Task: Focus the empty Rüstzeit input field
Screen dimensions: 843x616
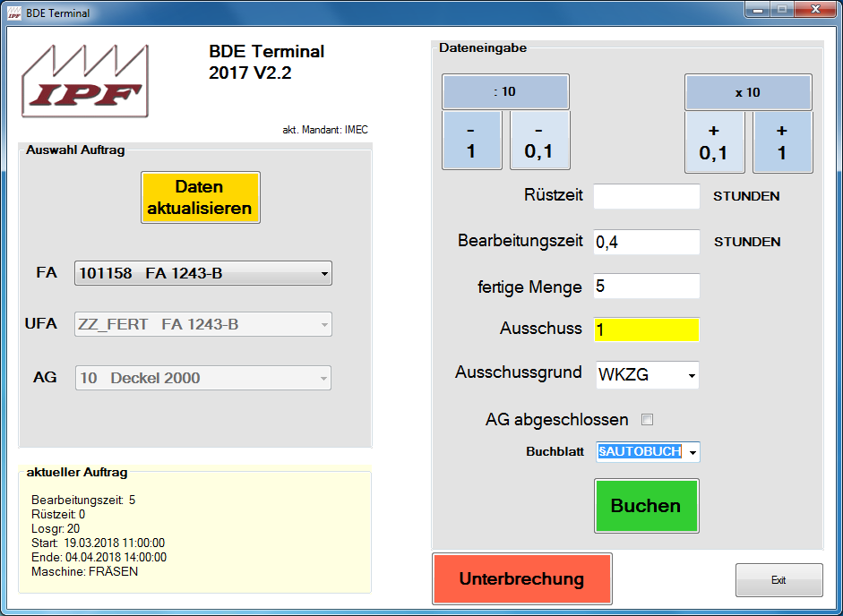Action: pyautogui.click(x=646, y=197)
